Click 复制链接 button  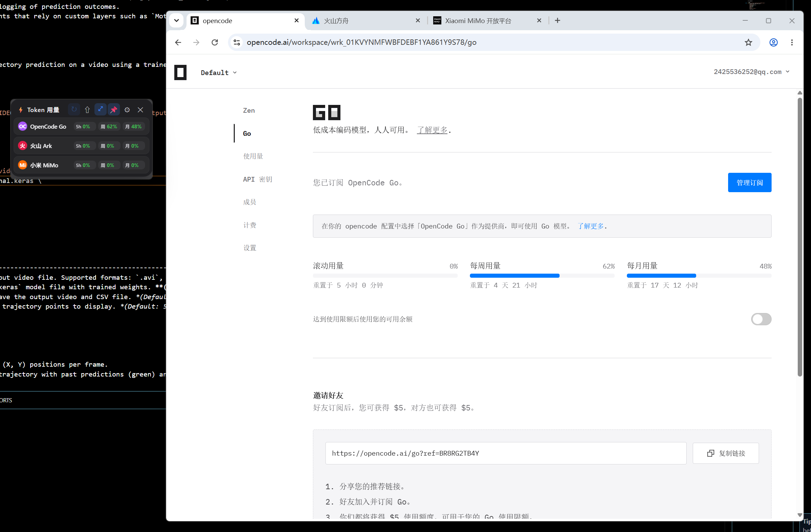coord(726,453)
